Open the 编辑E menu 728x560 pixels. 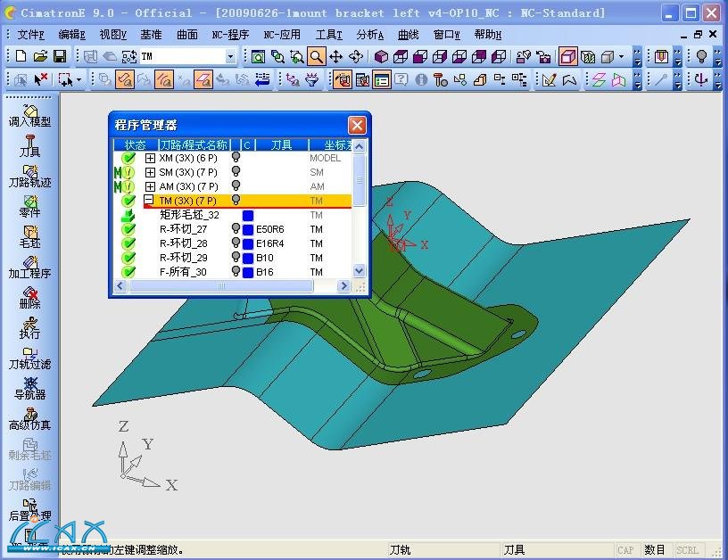[72, 35]
